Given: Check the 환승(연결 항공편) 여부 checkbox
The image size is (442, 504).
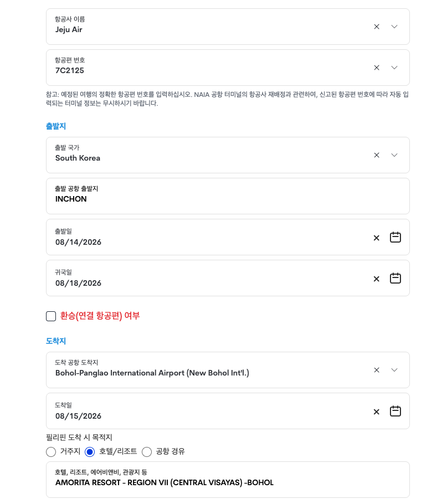Looking at the screenshot, I should point(51,316).
